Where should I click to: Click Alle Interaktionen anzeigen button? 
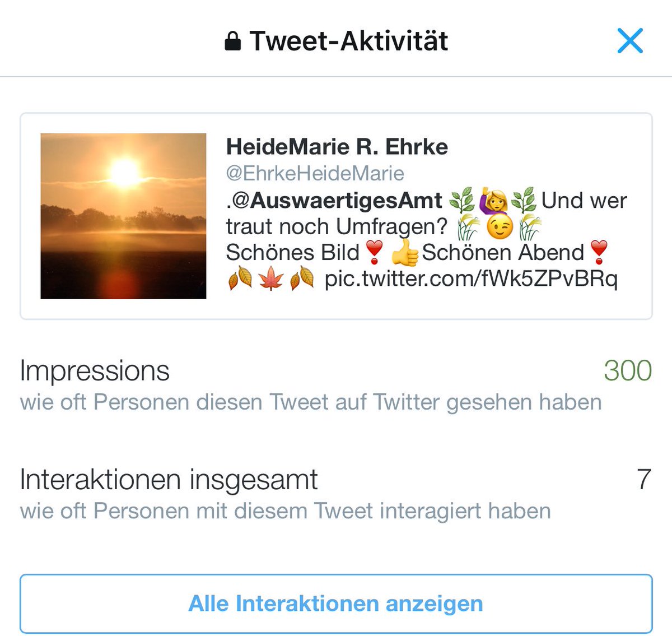click(336, 603)
